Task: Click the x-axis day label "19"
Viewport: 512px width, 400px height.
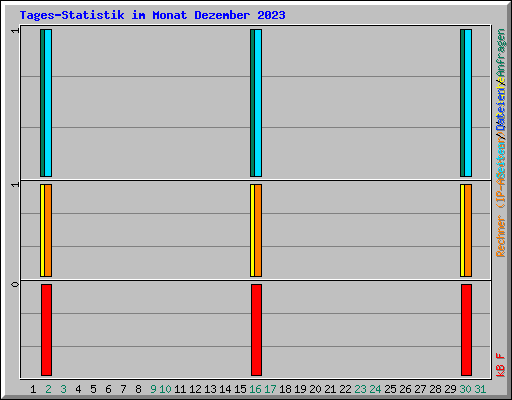Action: [300, 389]
